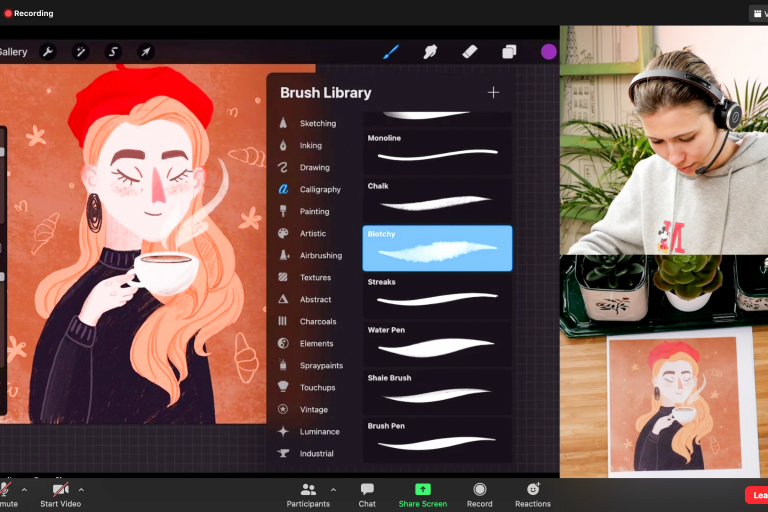768x512 pixels.
Task: Click the purple active color swatch
Action: (x=548, y=52)
